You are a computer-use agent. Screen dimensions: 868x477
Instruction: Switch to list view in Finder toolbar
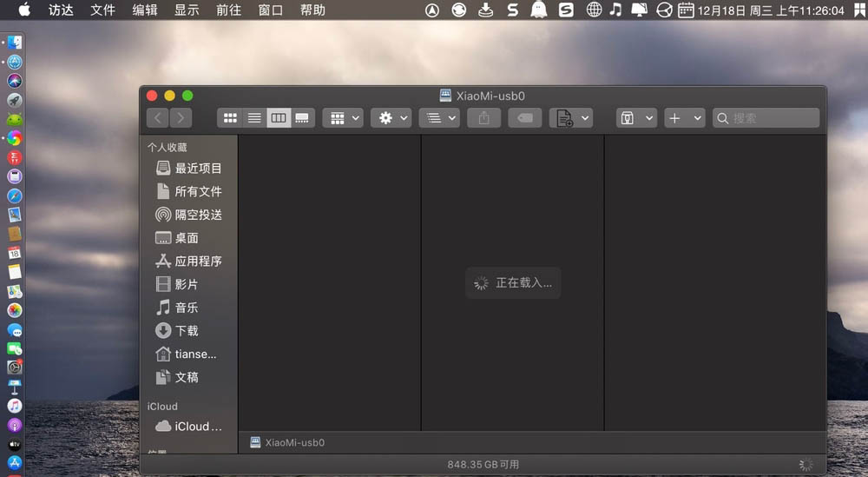[x=254, y=118]
